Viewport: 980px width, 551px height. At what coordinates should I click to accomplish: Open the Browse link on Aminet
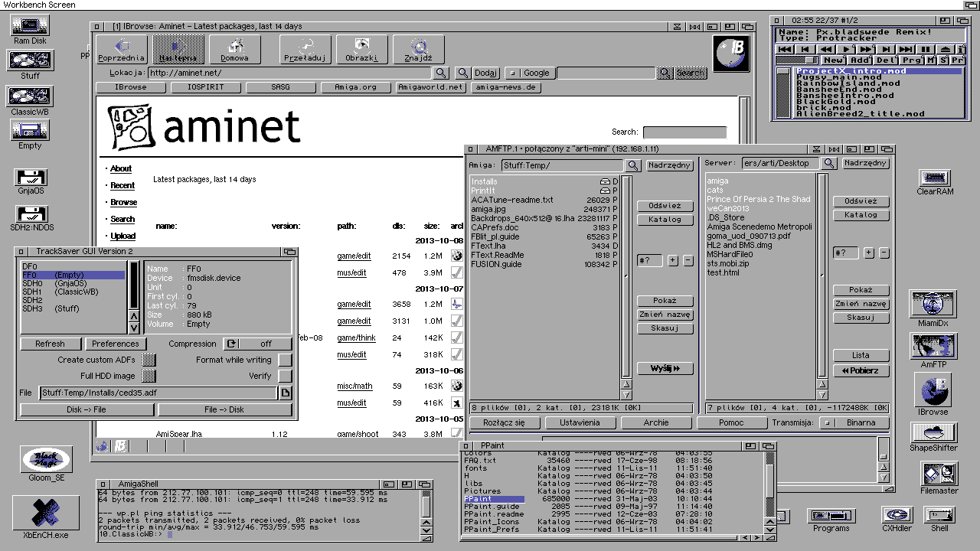(123, 202)
